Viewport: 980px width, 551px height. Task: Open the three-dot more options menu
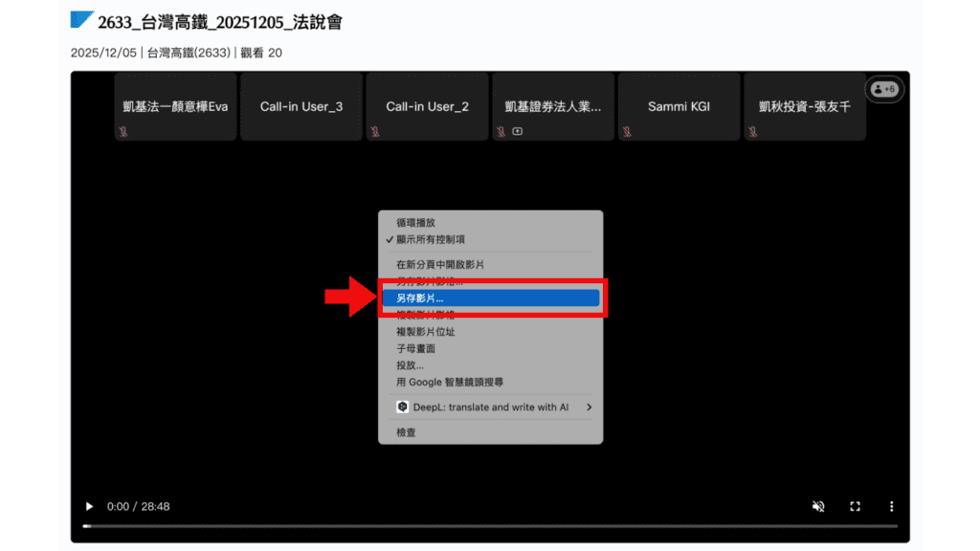[x=891, y=506]
